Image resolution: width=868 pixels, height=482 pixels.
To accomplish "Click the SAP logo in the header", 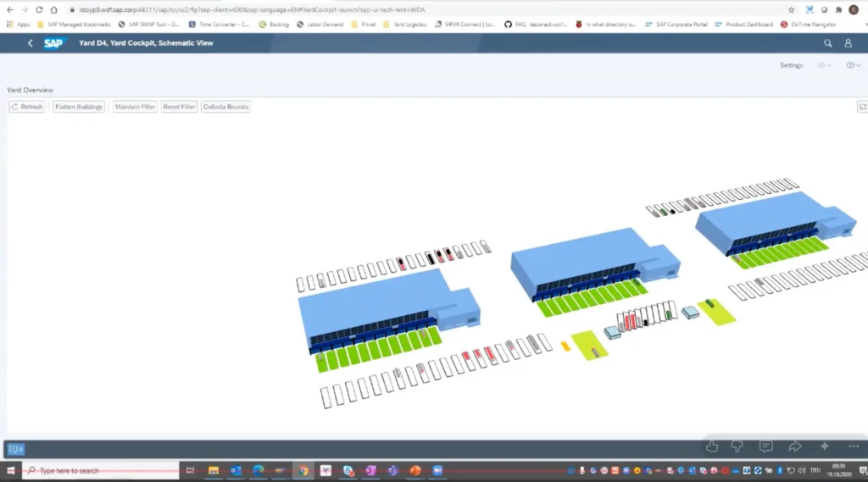I will 53,43.
